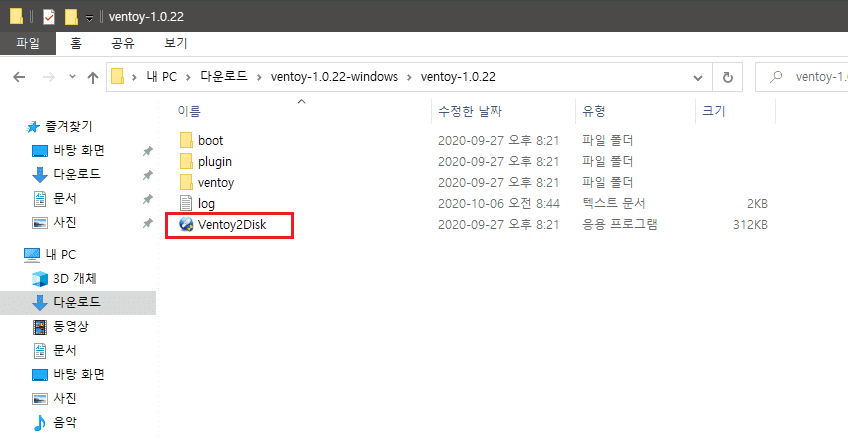Image resolution: width=848 pixels, height=440 pixels.
Task: Open 3D 개체 under 내 PC
Action: pyautogui.click(x=75, y=278)
